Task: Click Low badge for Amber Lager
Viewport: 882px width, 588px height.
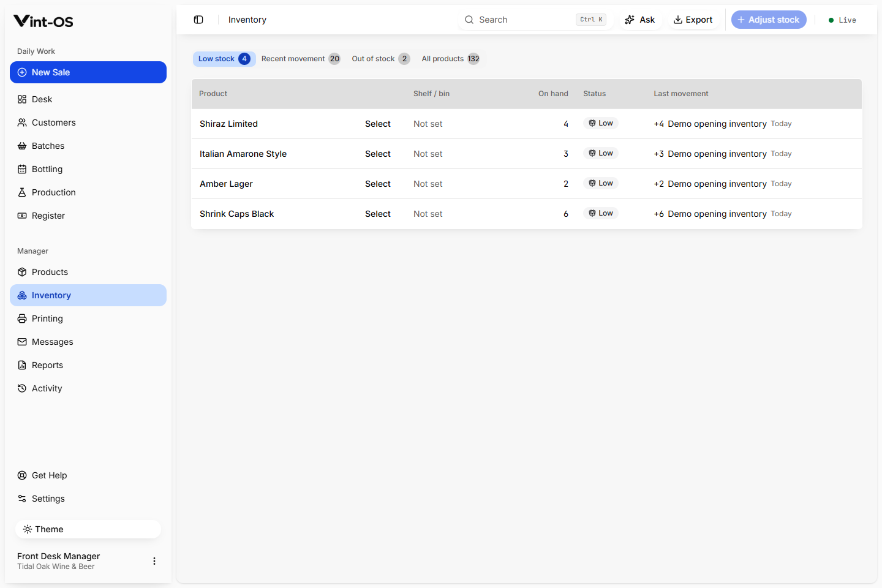Action: click(601, 183)
